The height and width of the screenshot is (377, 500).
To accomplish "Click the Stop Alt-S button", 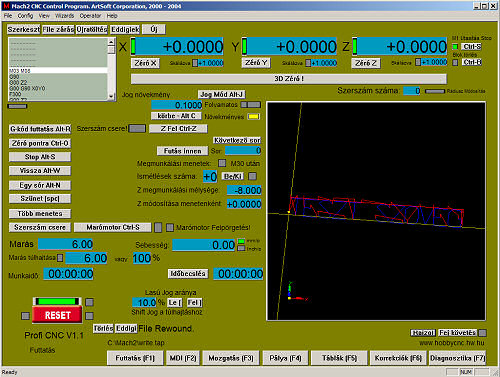I will [x=40, y=157].
